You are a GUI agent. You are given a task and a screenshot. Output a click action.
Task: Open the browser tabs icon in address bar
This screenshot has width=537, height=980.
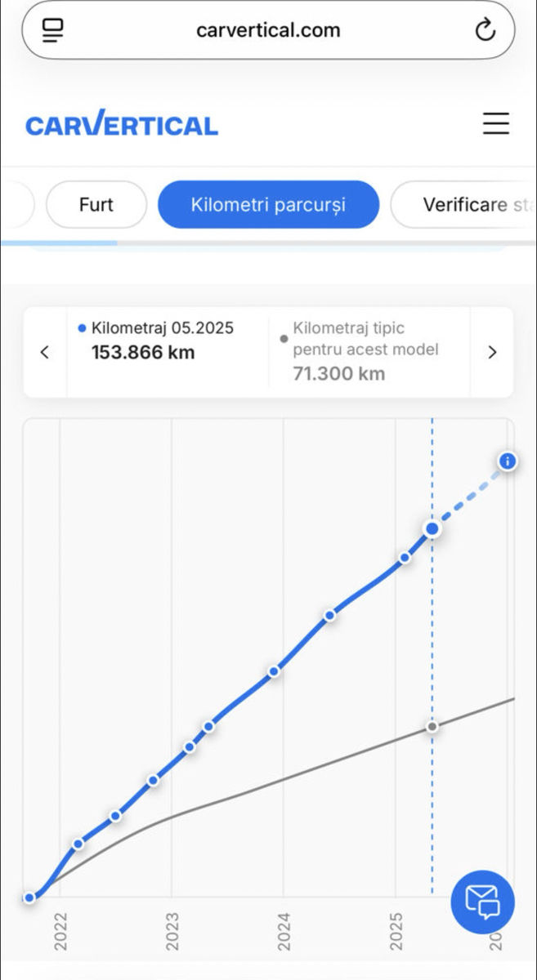(x=53, y=30)
